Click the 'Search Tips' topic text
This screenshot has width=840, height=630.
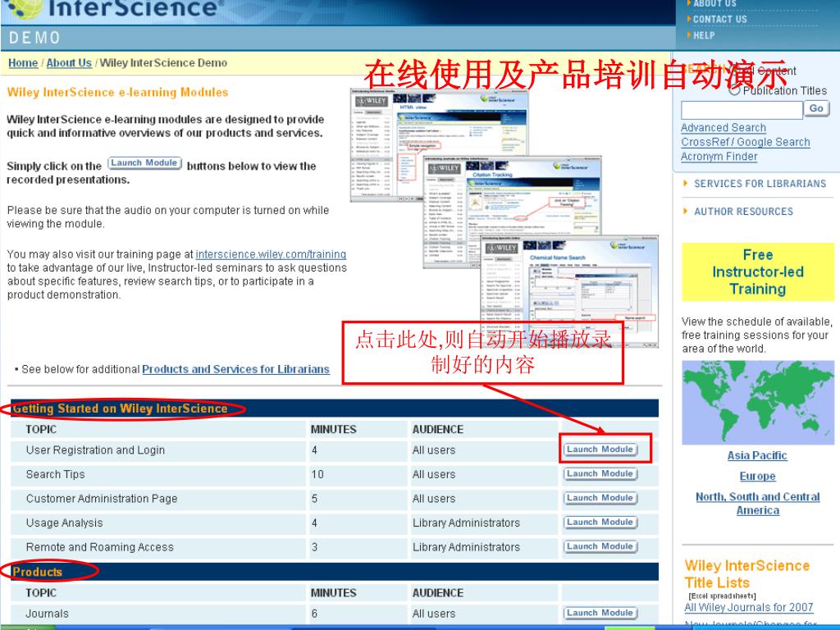[x=55, y=475]
